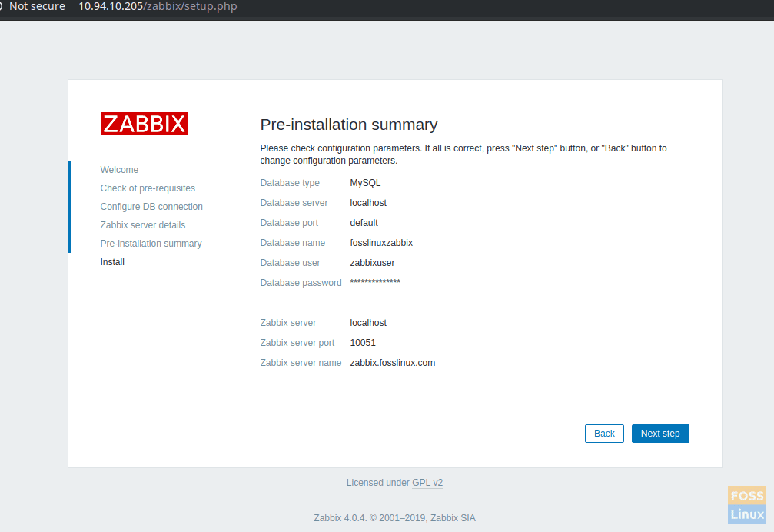
Task: Click the Database server localhost value
Action: coord(368,203)
